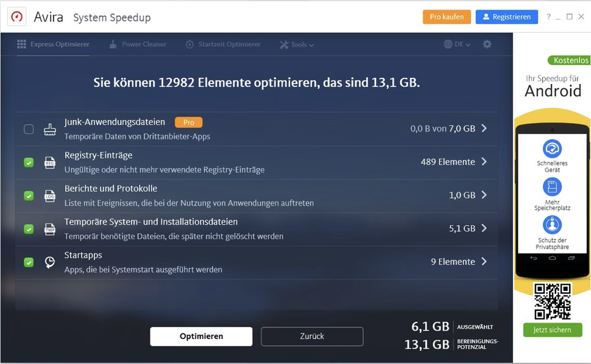Open the Tools dropdown menu
This screenshot has height=364, width=591.
pyautogui.click(x=297, y=44)
